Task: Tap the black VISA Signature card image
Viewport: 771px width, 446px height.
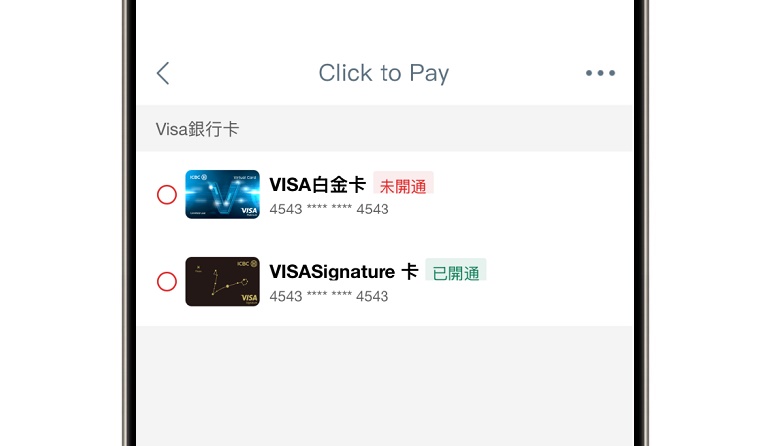Action: click(222, 281)
